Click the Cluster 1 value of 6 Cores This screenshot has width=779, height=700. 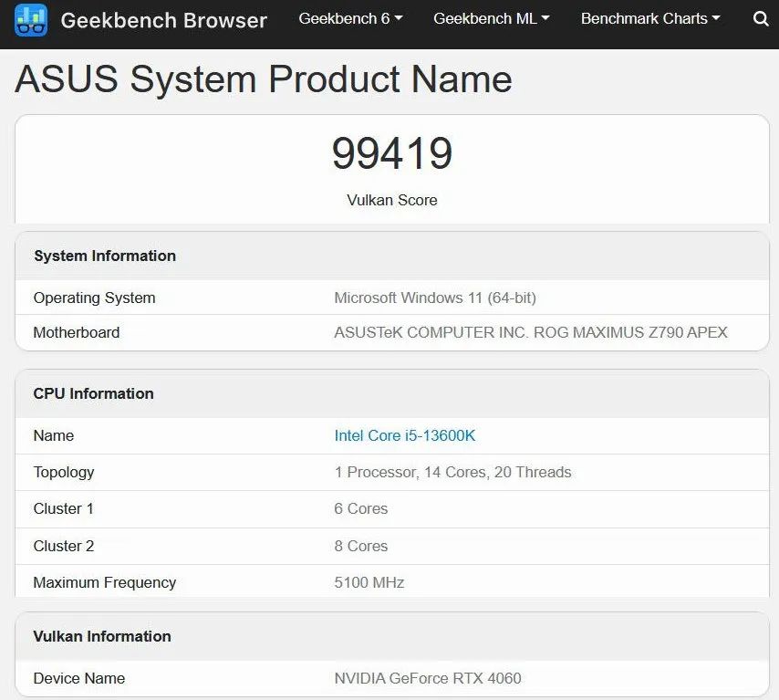(x=360, y=508)
